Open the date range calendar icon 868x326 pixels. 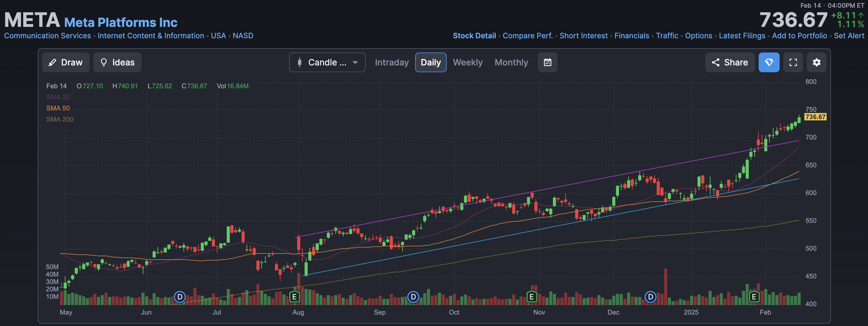click(548, 62)
